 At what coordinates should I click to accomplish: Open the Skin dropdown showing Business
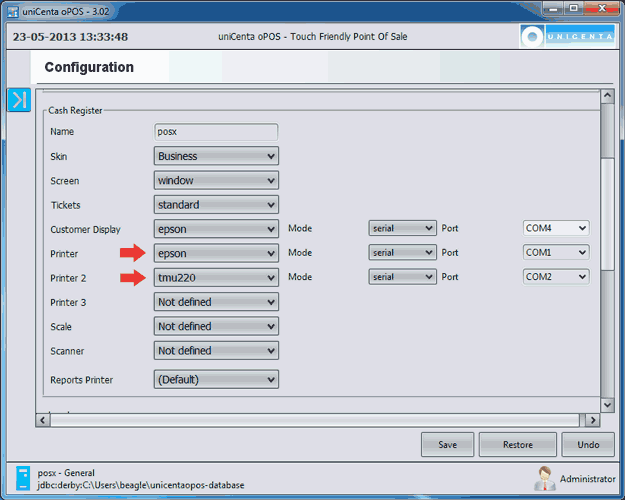[x=216, y=156]
